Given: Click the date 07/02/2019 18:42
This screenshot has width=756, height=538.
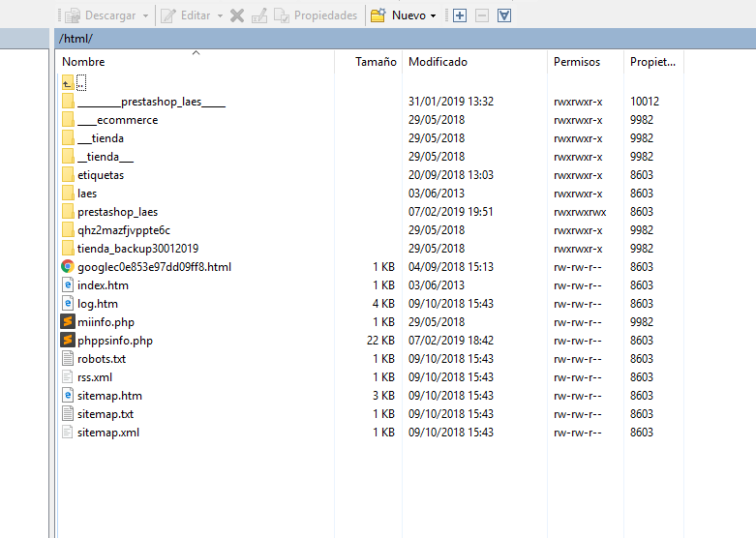Looking at the screenshot, I should 451,341.
